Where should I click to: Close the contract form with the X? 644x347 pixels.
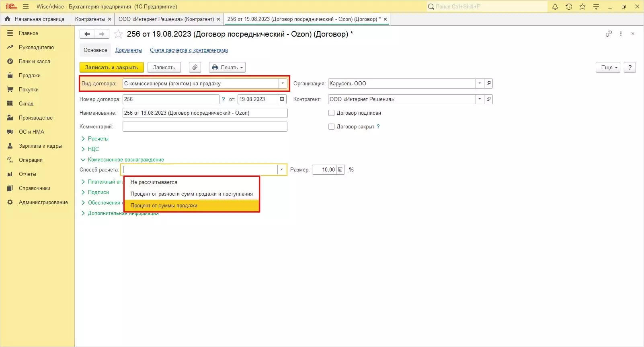click(633, 34)
